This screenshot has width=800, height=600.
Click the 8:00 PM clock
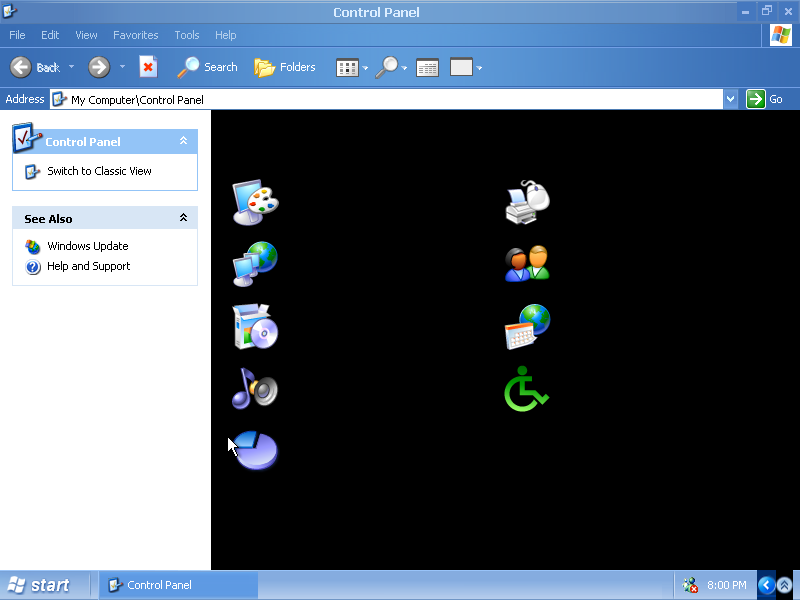[727, 586]
